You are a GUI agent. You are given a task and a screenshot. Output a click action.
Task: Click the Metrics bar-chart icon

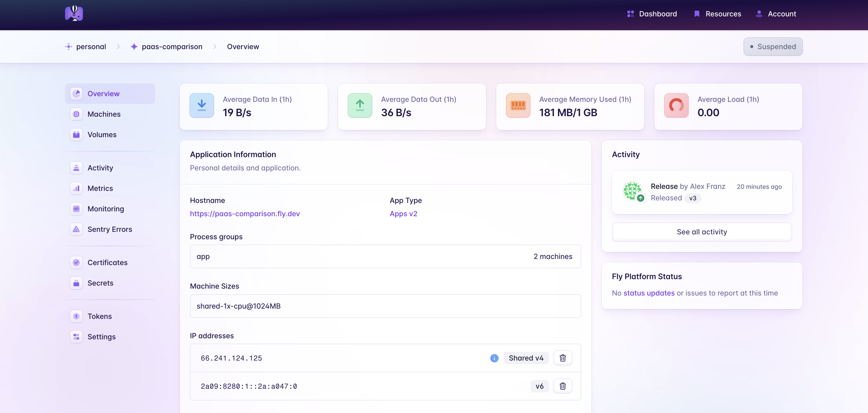[76, 188]
